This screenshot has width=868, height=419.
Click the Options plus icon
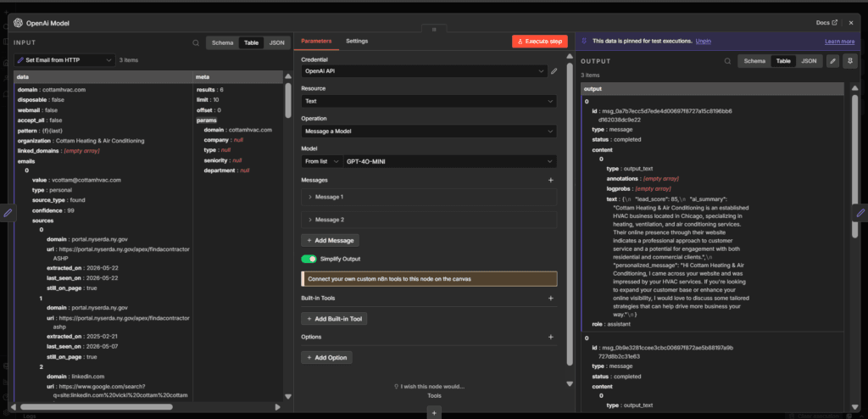[551, 337]
